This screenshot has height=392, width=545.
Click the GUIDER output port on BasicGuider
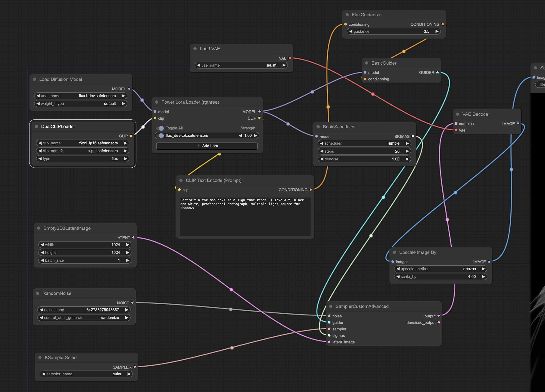tap(437, 72)
